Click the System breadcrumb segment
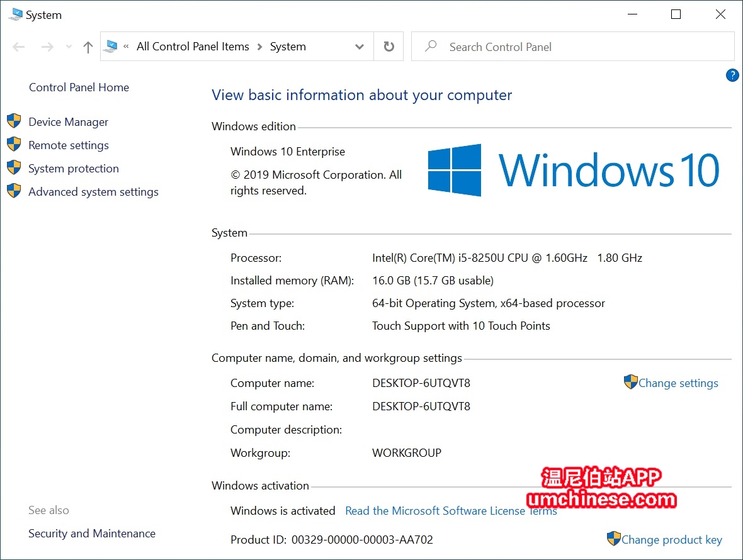This screenshot has height=560, width=743. [288, 47]
